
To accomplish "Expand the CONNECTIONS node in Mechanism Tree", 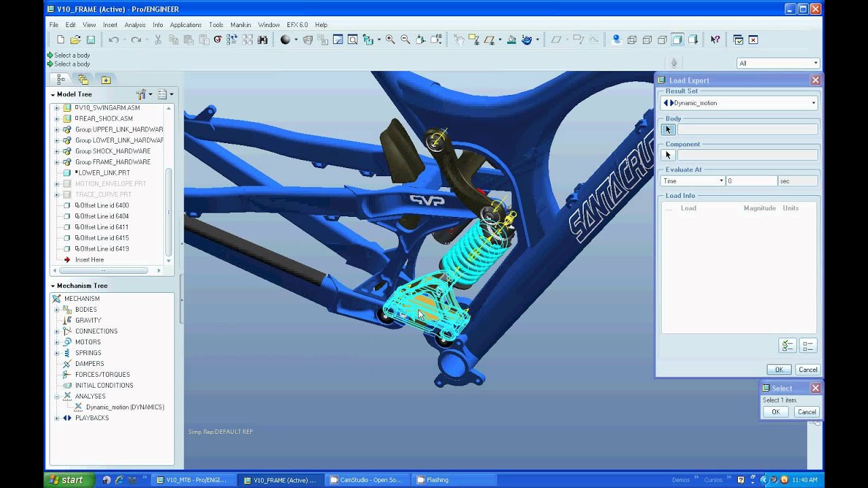I will (57, 331).
